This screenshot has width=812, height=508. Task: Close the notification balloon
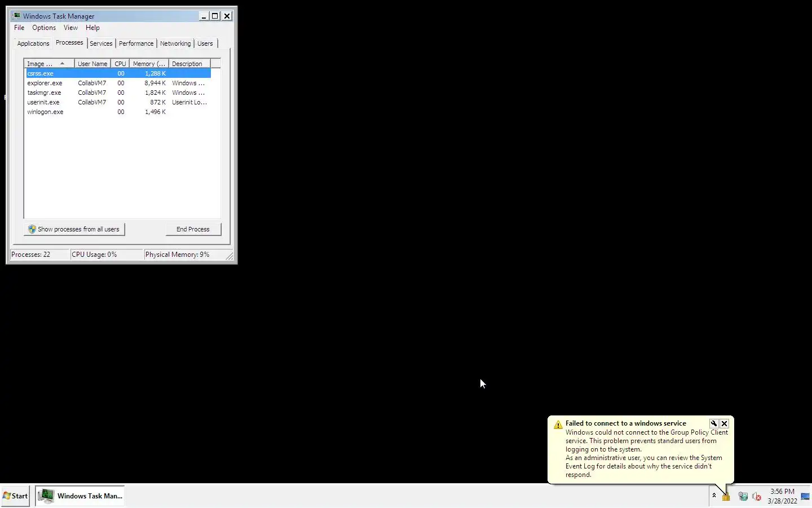pos(725,423)
